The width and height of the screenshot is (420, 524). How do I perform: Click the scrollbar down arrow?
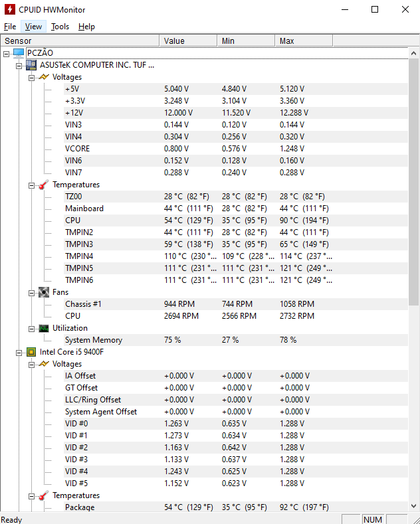click(x=413, y=505)
